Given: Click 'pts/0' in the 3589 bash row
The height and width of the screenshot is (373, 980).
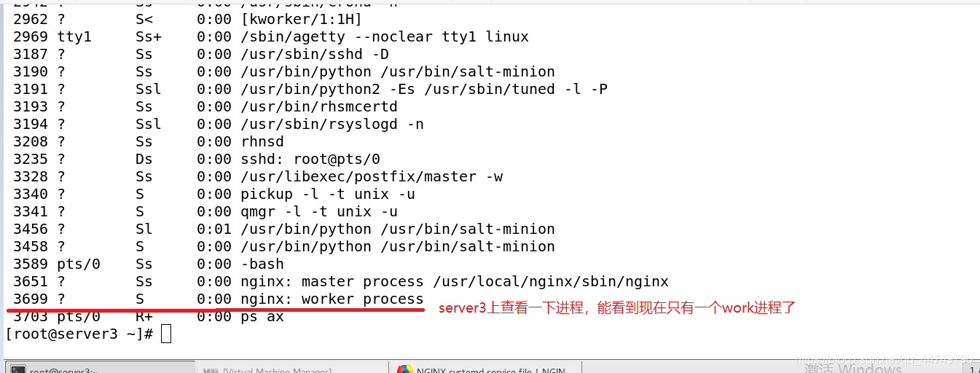Looking at the screenshot, I should (x=79, y=264).
